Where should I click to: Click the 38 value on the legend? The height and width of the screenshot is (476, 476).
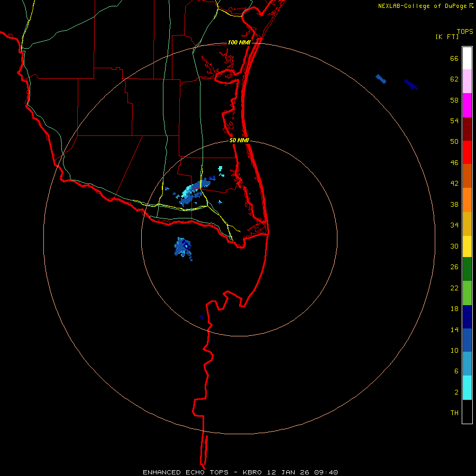[454, 204]
